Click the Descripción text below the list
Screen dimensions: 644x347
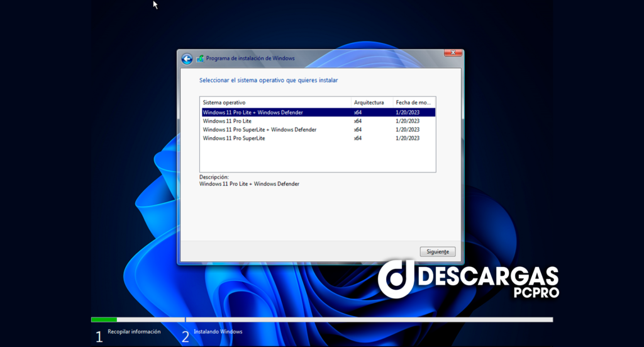pyautogui.click(x=214, y=178)
